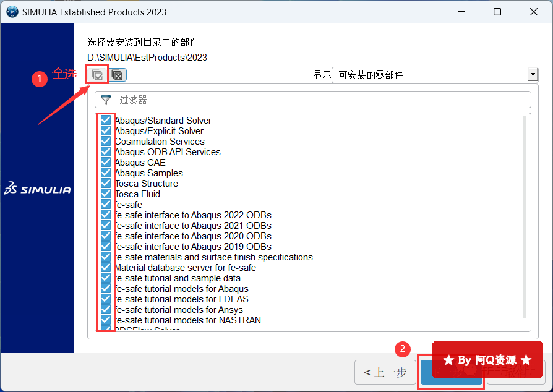Click the deselect-all components icon

[x=118, y=75]
